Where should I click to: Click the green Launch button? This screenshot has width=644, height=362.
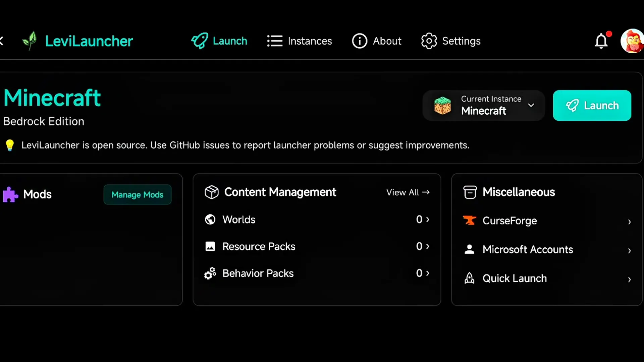(592, 105)
